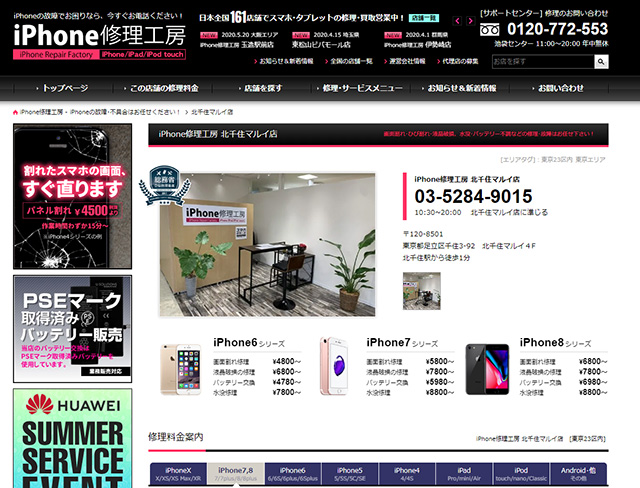This screenshot has width=640, height=488.
Task: Click the 店舗一覧 cyan badge button
Action: (x=424, y=18)
